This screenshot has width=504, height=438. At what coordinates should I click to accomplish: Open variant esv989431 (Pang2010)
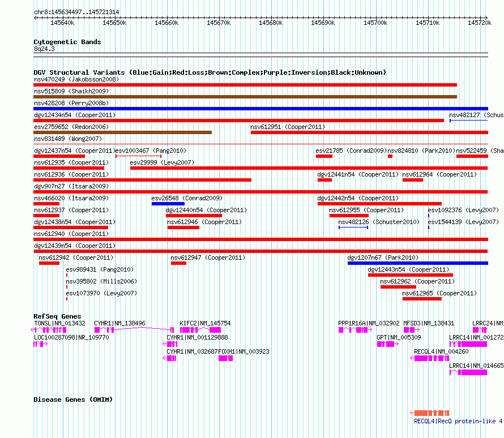[x=100, y=270]
